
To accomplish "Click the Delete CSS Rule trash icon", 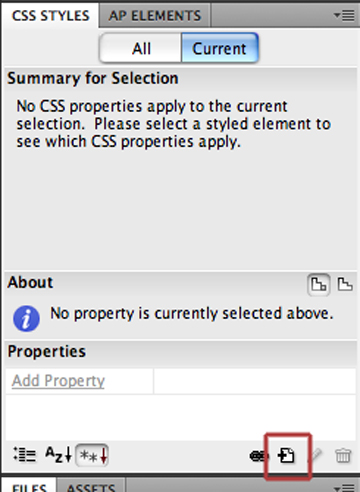I will 343,456.
